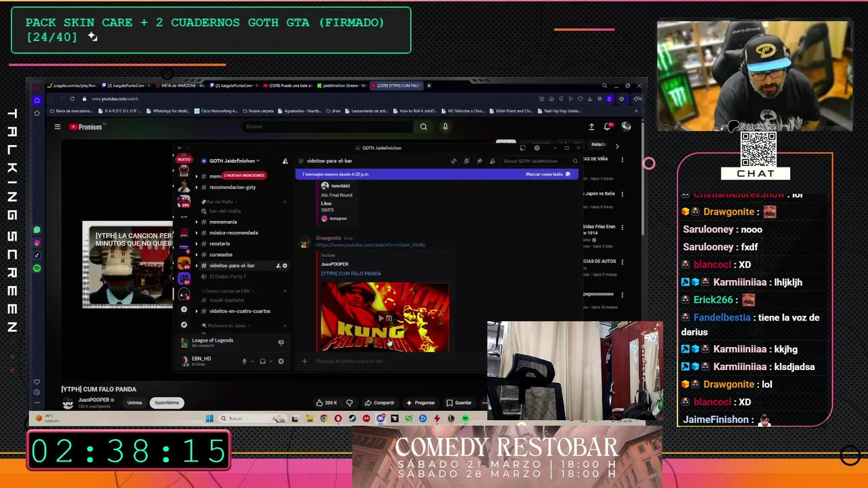Expand the Discord headphones output options arrow

pos(271,361)
